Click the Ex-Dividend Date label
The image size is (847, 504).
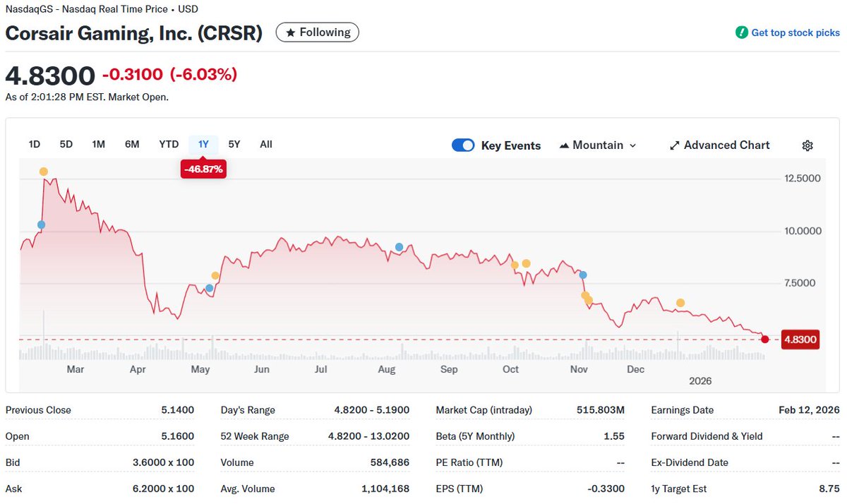click(689, 462)
